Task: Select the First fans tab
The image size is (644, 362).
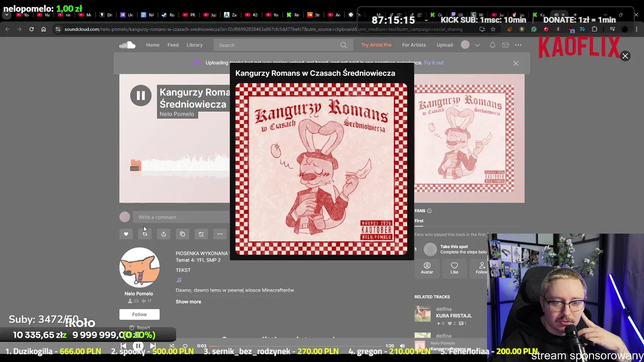Action: click(x=419, y=221)
